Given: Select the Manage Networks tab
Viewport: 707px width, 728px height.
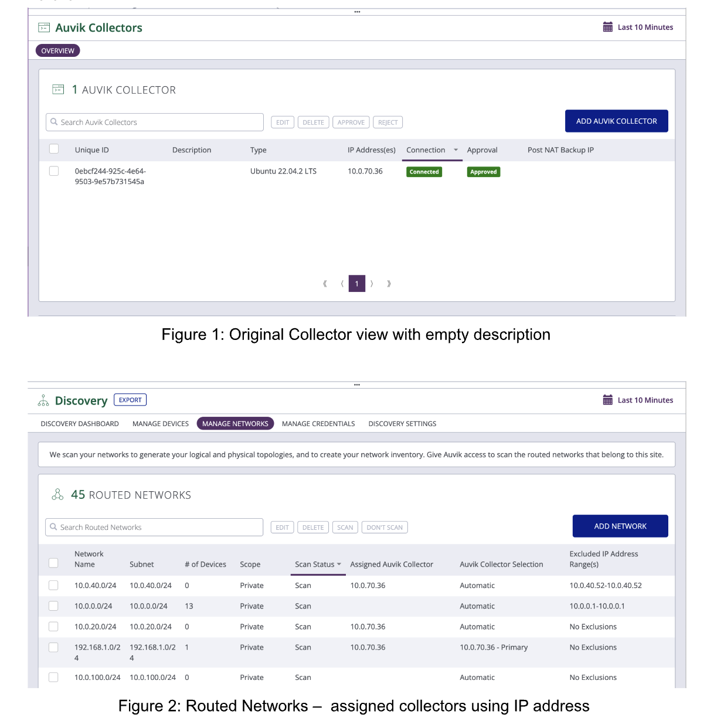Looking at the screenshot, I should (235, 423).
